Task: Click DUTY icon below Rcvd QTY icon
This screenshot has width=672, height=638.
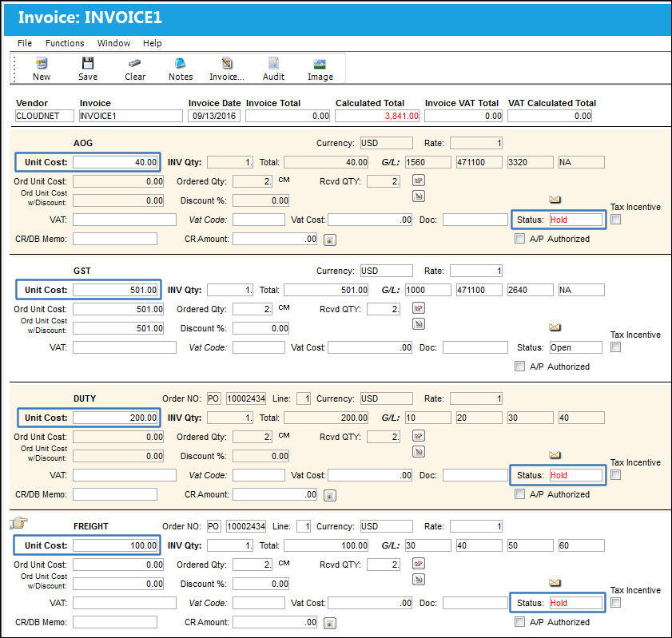Action: pyautogui.click(x=419, y=452)
